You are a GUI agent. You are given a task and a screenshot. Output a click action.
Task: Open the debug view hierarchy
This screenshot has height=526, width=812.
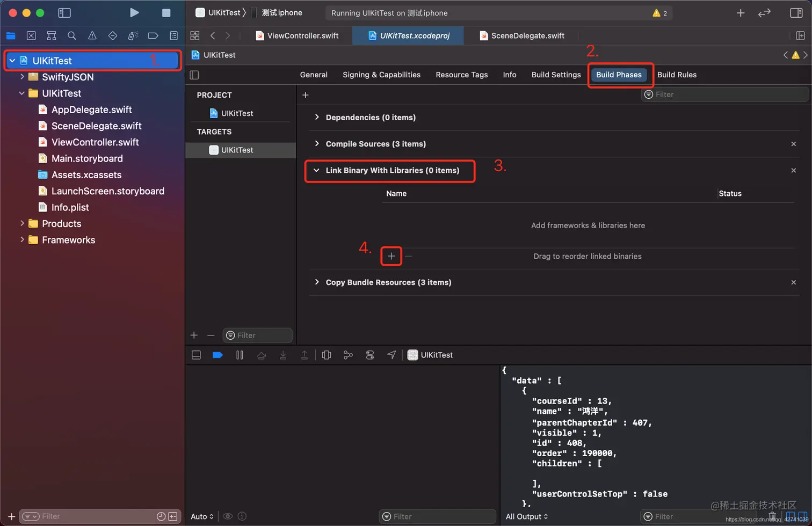326,355
